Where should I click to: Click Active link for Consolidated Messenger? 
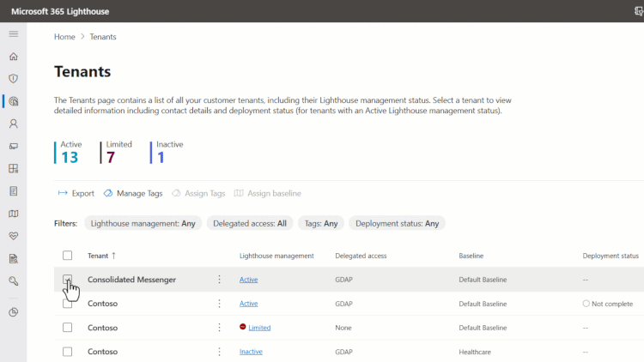[248, 280]
